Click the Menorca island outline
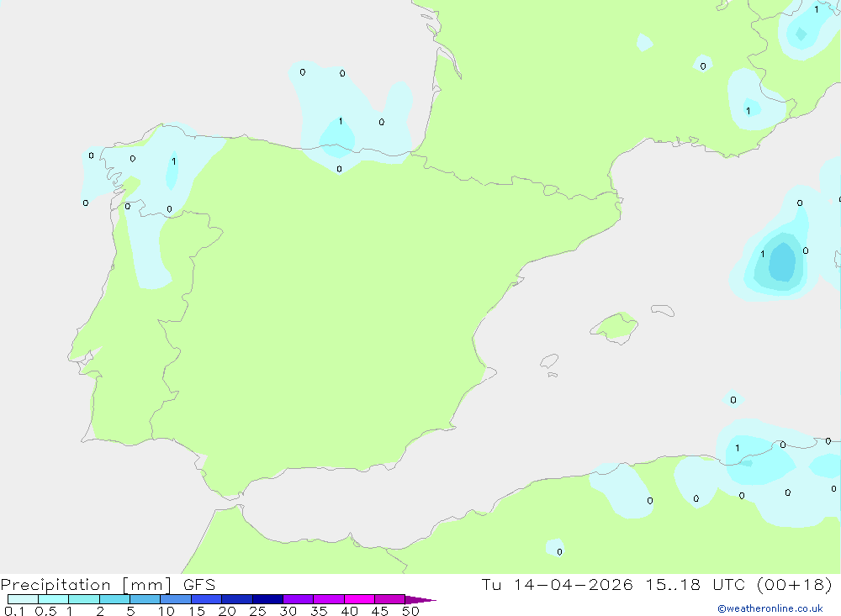This screenshot has height=616, width=841. pyautogui.click(x=662, y=310)
